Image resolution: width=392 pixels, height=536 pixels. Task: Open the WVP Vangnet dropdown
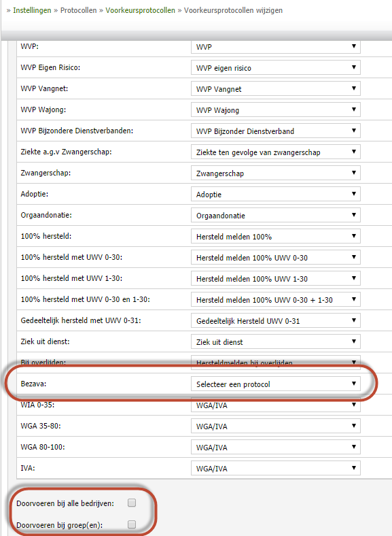tap(276, 89)
